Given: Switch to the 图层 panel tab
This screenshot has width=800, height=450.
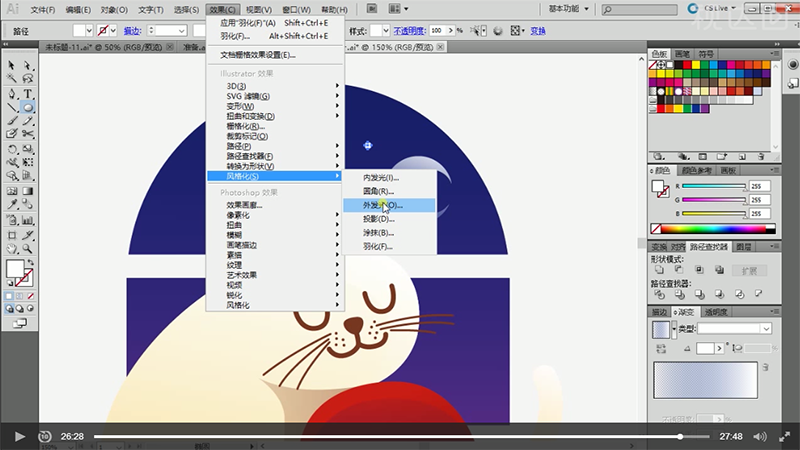Looking at the screenshot, I should 743,247.
